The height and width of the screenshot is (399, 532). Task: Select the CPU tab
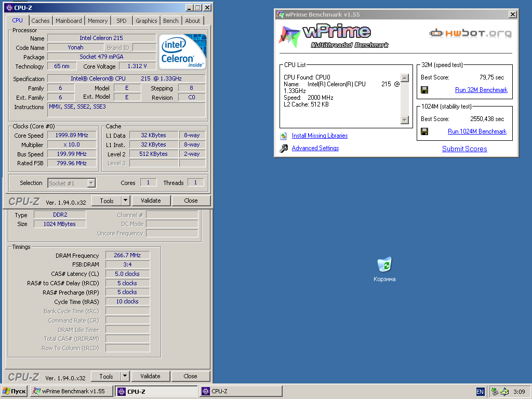point(17,20)
